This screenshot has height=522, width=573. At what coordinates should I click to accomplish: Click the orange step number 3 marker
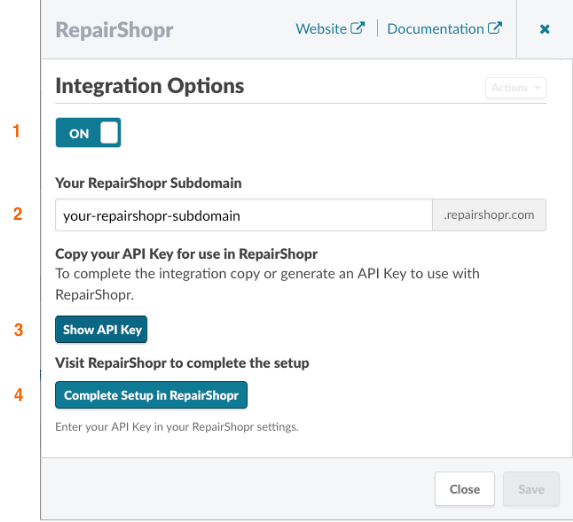(18, 330)
